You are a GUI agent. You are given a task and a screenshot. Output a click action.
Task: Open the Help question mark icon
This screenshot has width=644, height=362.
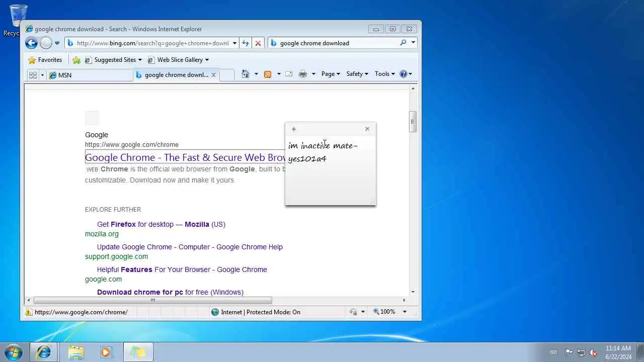click(x=403, y=74)
